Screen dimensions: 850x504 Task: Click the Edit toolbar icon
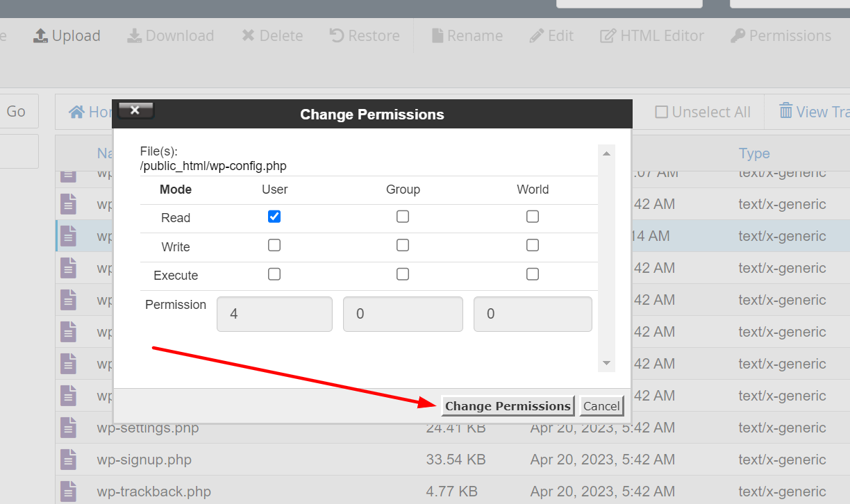click(551, 35)
